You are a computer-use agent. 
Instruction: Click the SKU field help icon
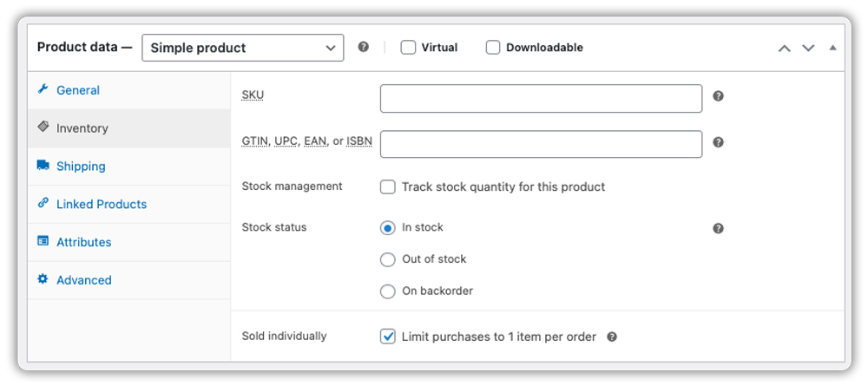coord(718,96)
